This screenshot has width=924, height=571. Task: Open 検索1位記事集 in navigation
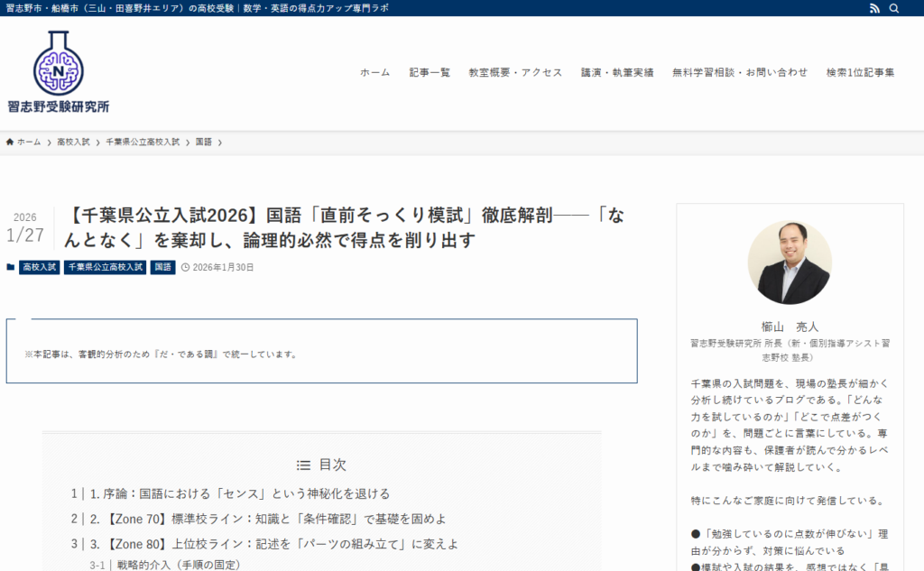pyautogui.click(x=860, y=73)
